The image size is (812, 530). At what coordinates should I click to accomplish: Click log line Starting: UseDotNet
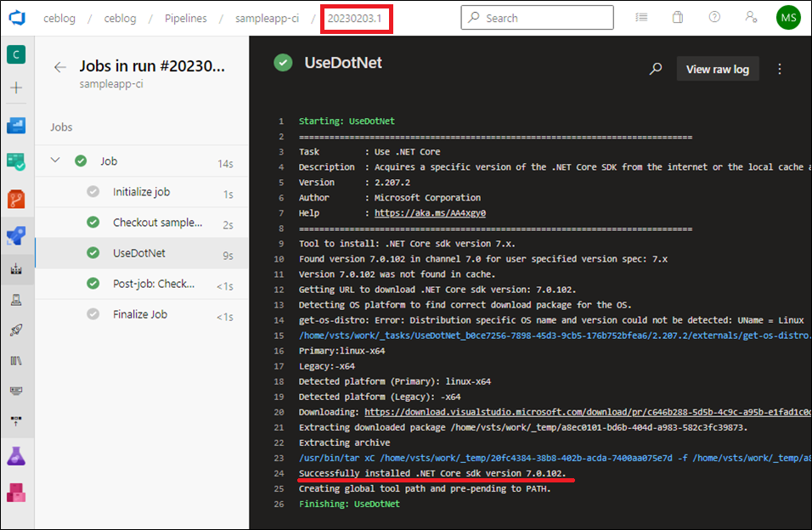click(347, 121)
